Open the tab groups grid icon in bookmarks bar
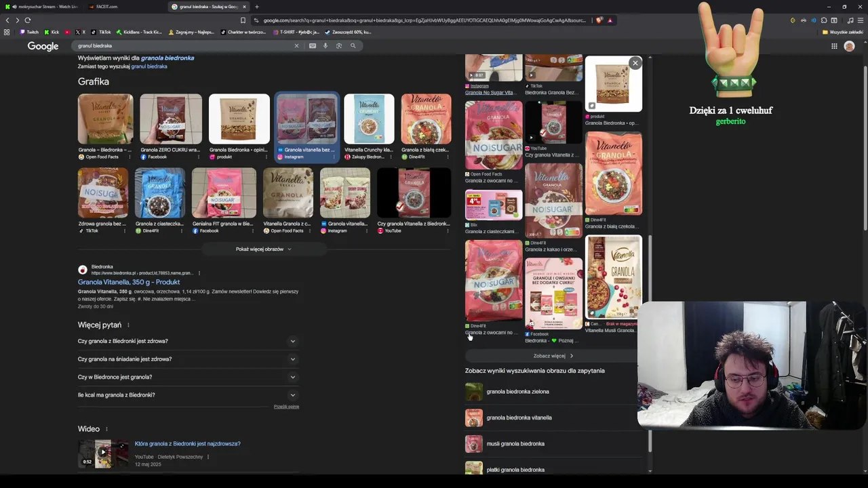The width and height of the screenshot is (868, 488). [7, 32]
